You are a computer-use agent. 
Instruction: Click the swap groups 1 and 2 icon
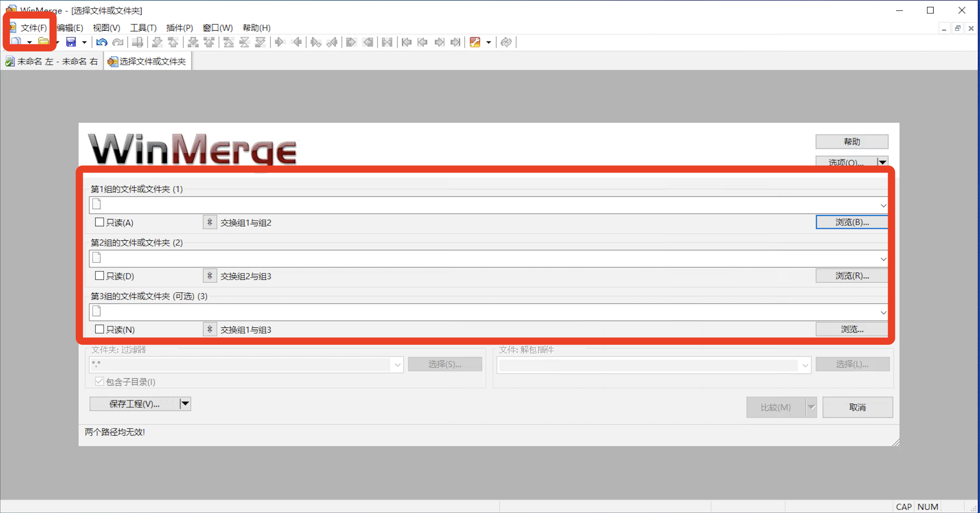pos(210,222)
